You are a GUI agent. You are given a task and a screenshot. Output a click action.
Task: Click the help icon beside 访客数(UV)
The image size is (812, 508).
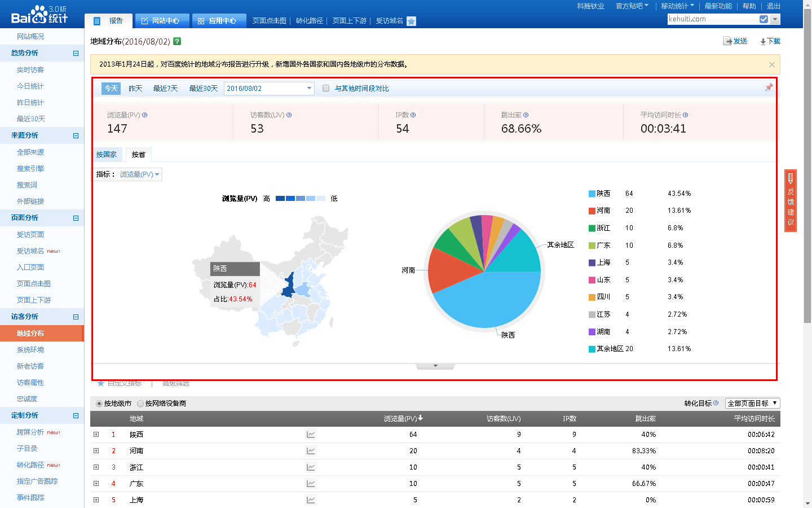(x=289, y=115)
